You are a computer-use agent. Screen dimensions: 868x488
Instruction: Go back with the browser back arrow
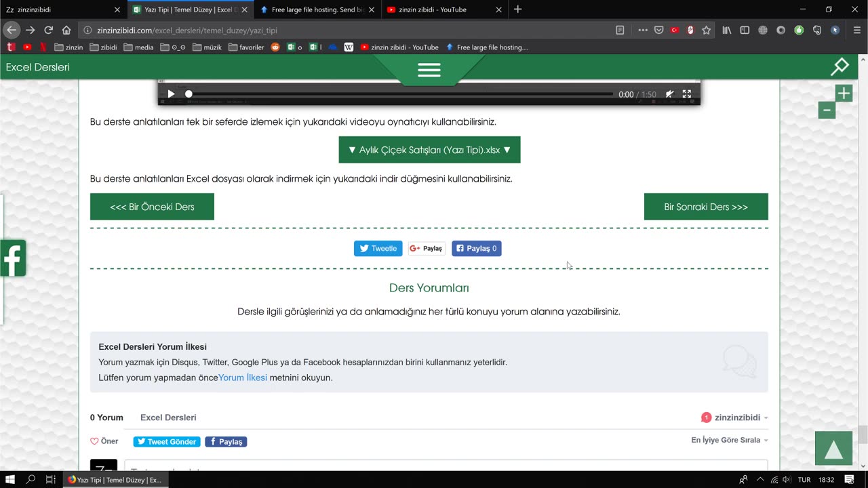(x=11, y=30)
